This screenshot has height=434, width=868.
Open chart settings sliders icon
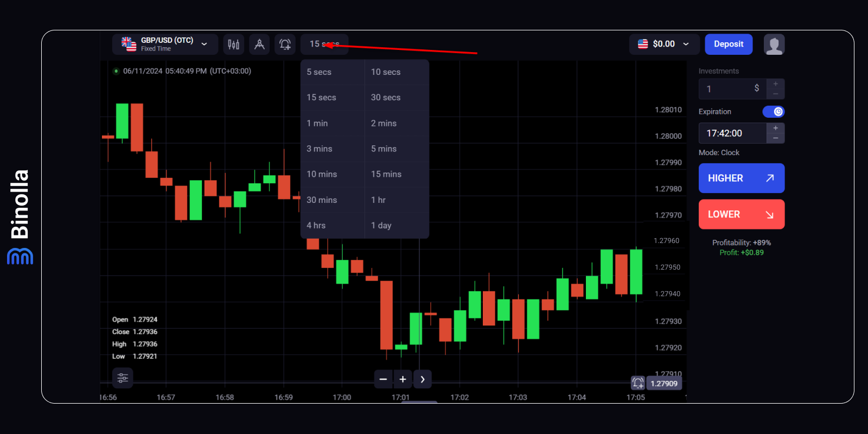(123, 378)
